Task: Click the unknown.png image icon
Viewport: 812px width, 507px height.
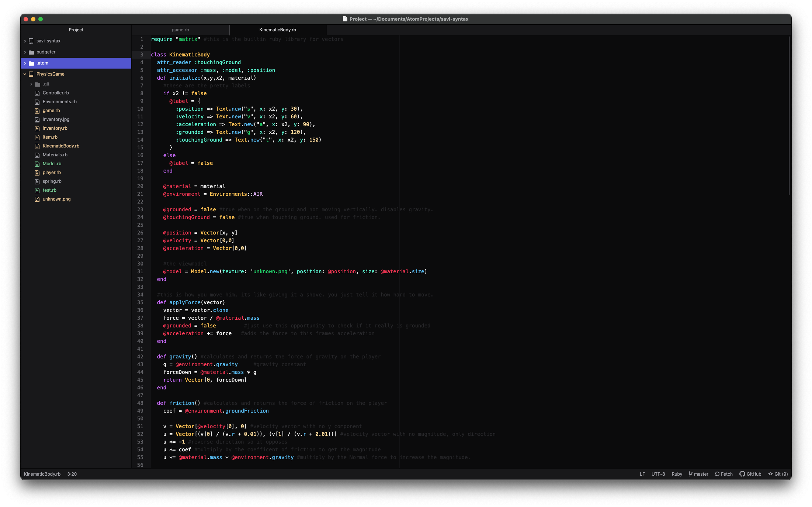Action: 37,199
